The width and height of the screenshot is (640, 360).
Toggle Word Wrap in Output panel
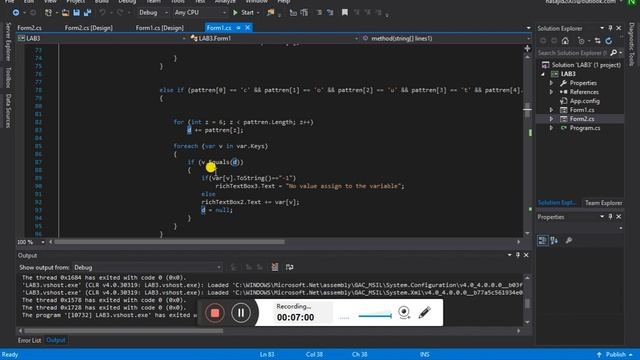289,267
